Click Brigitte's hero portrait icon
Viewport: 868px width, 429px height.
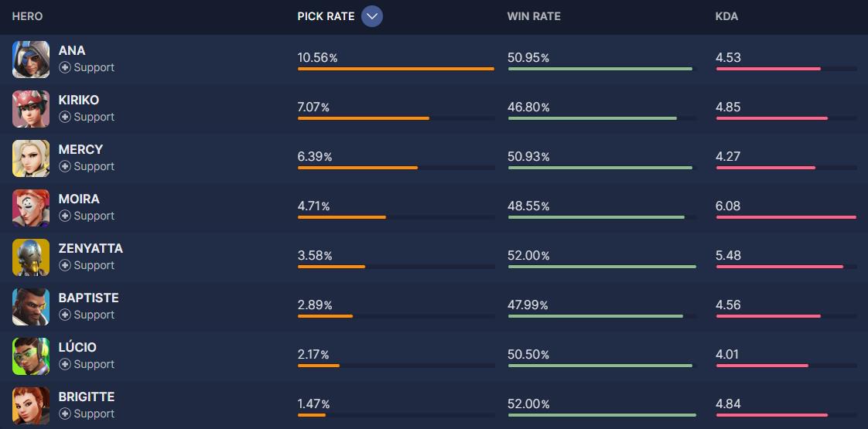click(x=31, y=406)
